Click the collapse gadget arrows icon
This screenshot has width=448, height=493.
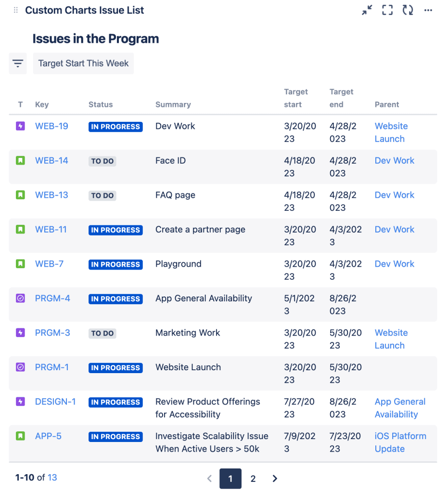click(367, 10)
